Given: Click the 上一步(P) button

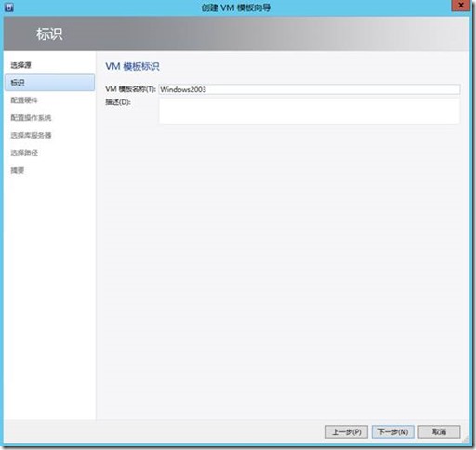Looking at the screenshot, I should coord(347,431).
